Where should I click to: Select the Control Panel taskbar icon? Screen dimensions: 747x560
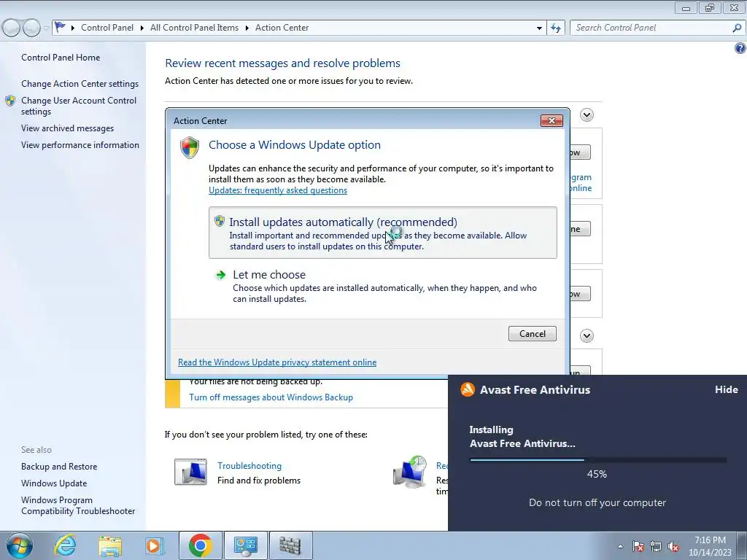coord(245,545)
